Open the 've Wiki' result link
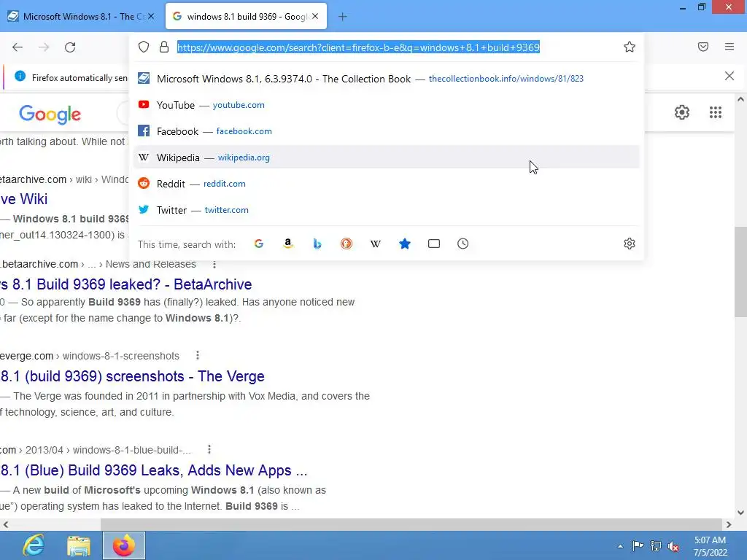This screenshot has height=560, width=747. 24,199
